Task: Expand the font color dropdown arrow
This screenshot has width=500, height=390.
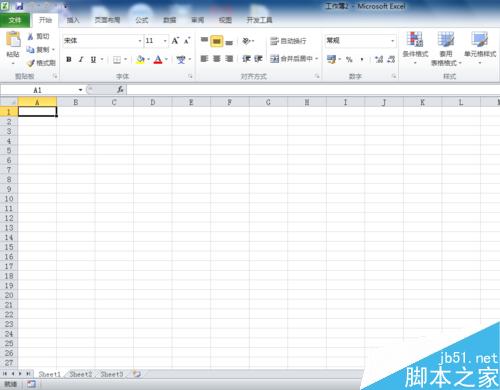Action: 166,60
